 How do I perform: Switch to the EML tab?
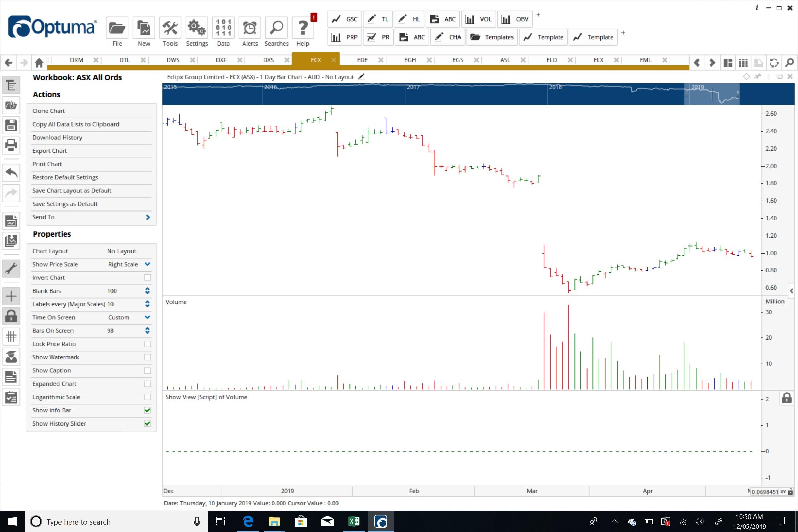click(x=646, y=60)
